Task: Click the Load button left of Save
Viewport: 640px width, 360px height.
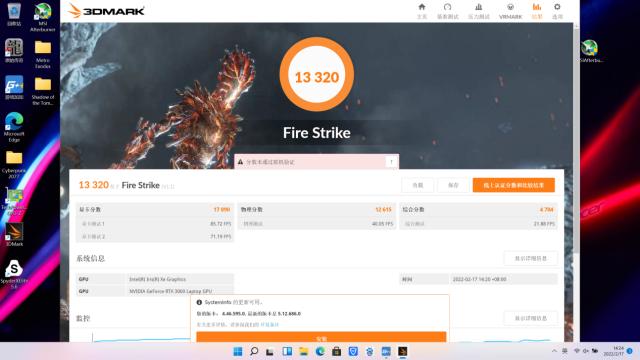Action: point(418,185)
